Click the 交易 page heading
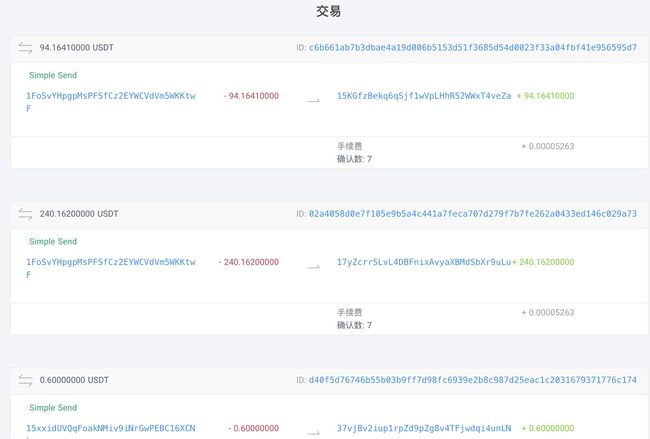The width and height of the screenshot is (650, 439). 328,11
